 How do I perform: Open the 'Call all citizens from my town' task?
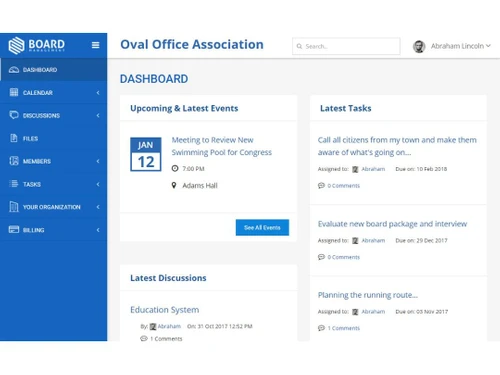pyautogui.click(x=397, y=146)
